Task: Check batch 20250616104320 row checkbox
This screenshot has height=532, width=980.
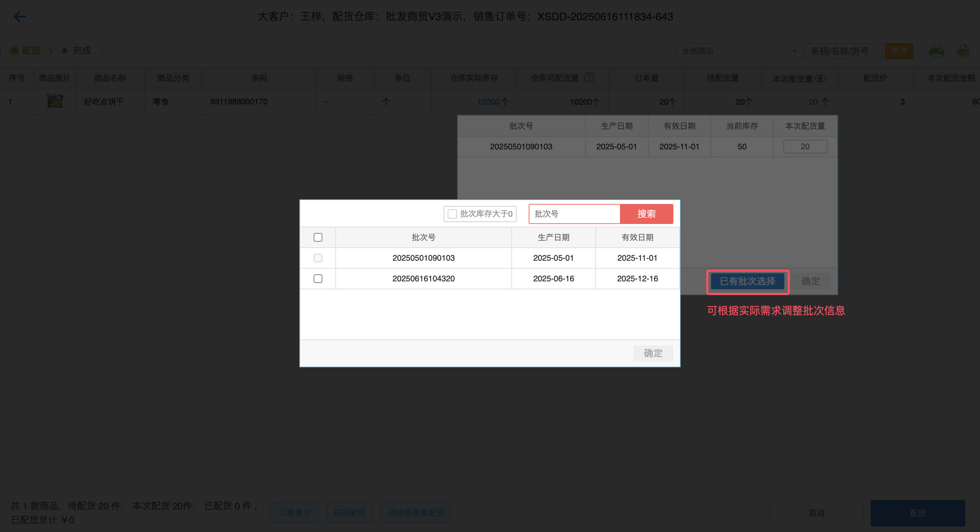Action: pos(318,279)
